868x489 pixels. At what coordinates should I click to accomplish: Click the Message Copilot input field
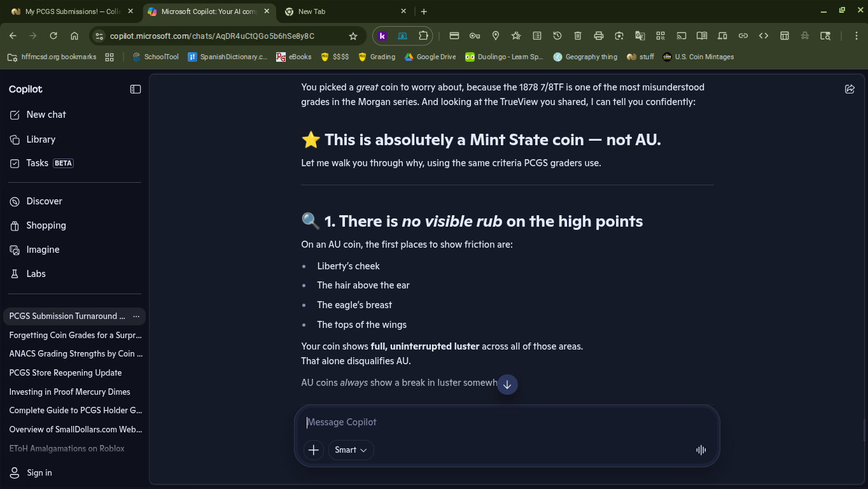tap(507, 422)
